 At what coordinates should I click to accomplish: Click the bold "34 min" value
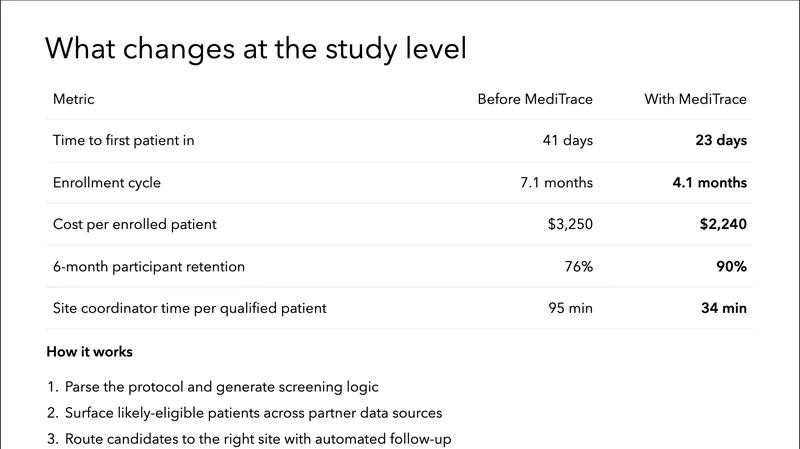[724, 309]
